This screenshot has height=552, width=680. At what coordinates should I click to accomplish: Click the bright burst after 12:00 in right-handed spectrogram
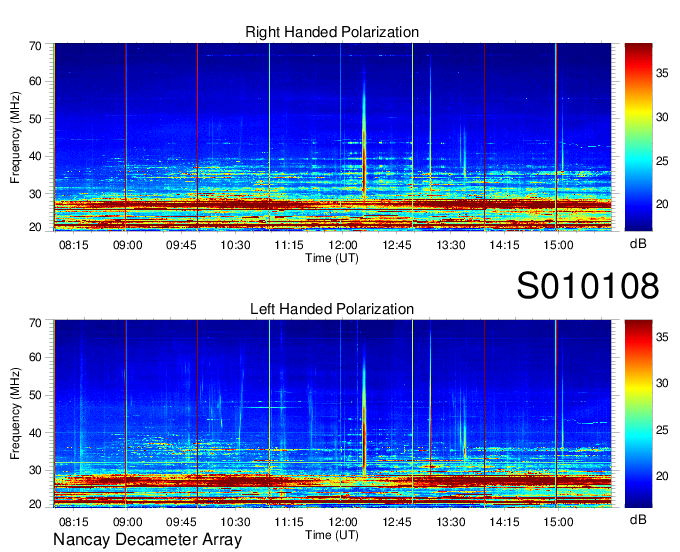[x=364, y=139]
